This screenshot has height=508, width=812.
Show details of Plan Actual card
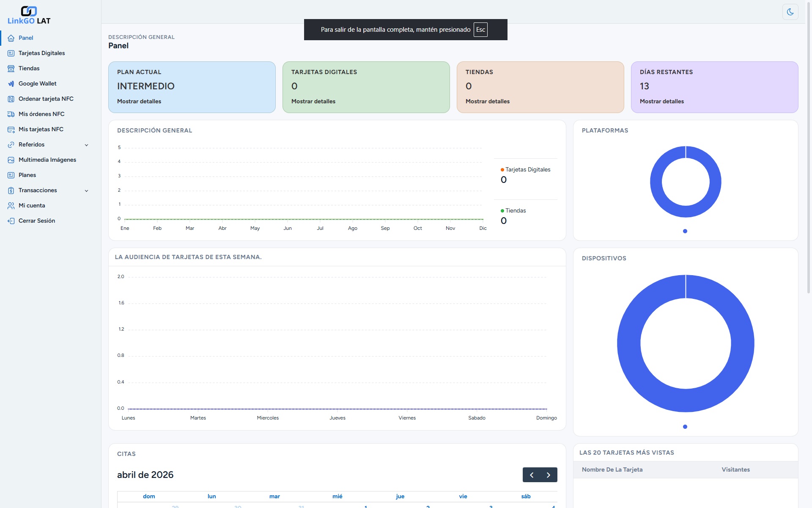pyautogui.click(x=139, y=102)
